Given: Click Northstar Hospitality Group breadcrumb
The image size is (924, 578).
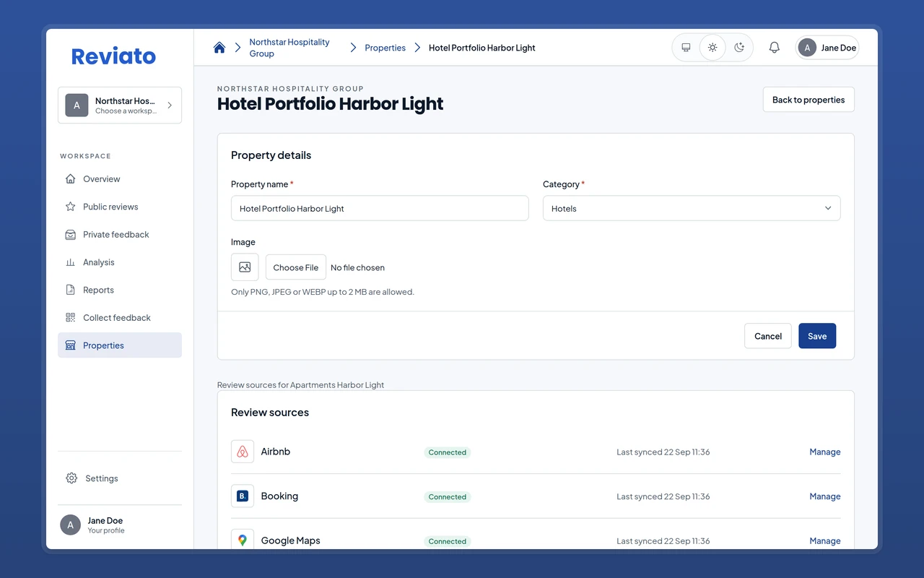Looking at the screenshot, I should coord(289,48).
